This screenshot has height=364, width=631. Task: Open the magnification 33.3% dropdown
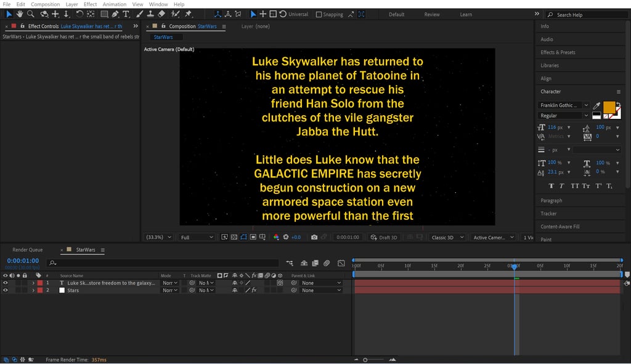click(158, 237)
